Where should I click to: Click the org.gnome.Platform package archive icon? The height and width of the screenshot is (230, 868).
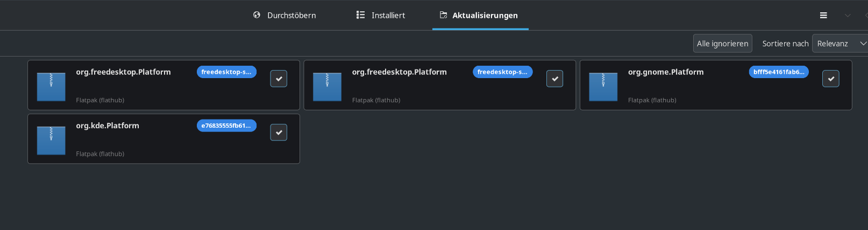[x=603, y=87]
